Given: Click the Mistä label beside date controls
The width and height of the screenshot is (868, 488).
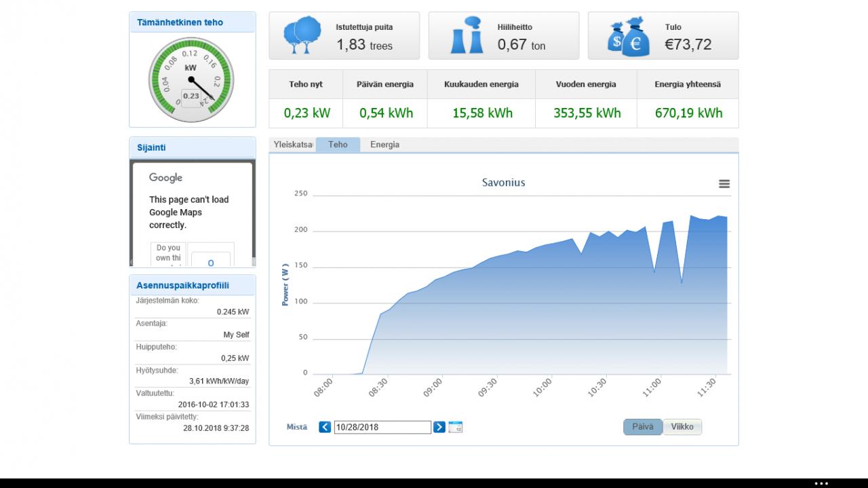Looking at the screenshot, I should coord(296,427).
